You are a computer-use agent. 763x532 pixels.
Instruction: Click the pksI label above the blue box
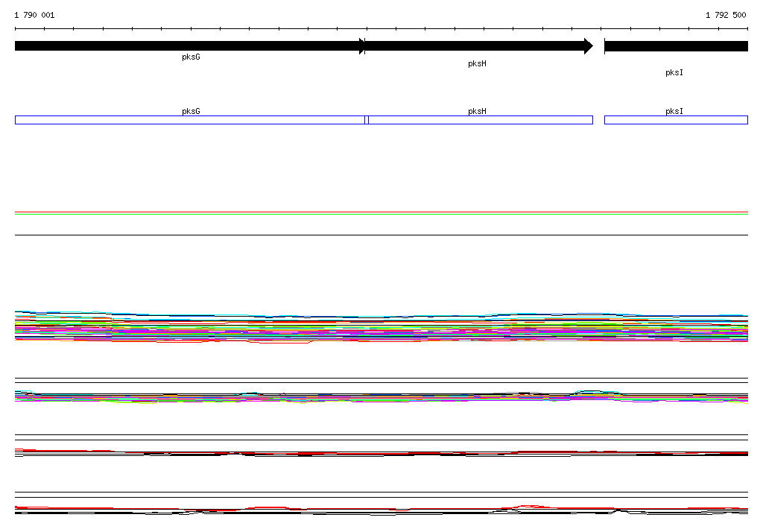[x=674, y=111]
